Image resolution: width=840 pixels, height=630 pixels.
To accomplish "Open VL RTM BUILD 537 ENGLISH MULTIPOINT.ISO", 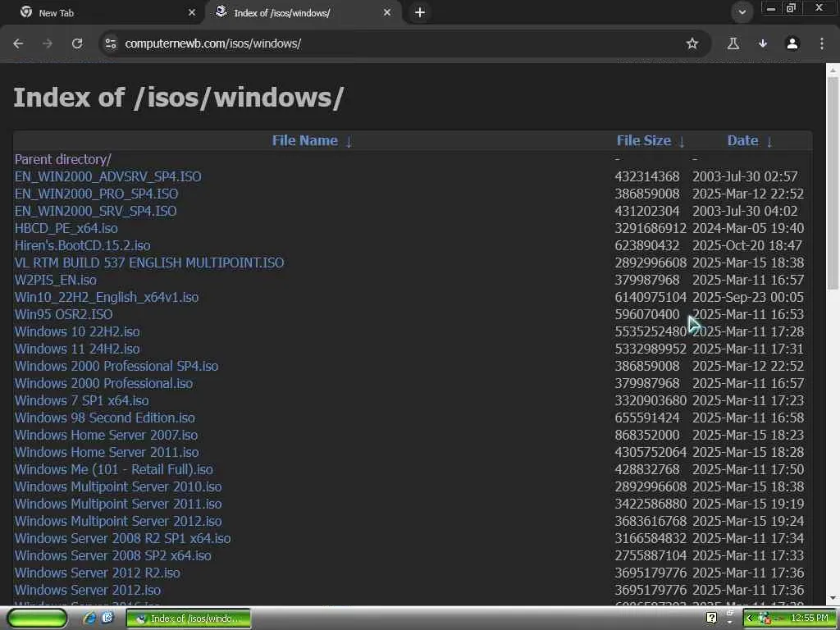I will pos(149,262).
